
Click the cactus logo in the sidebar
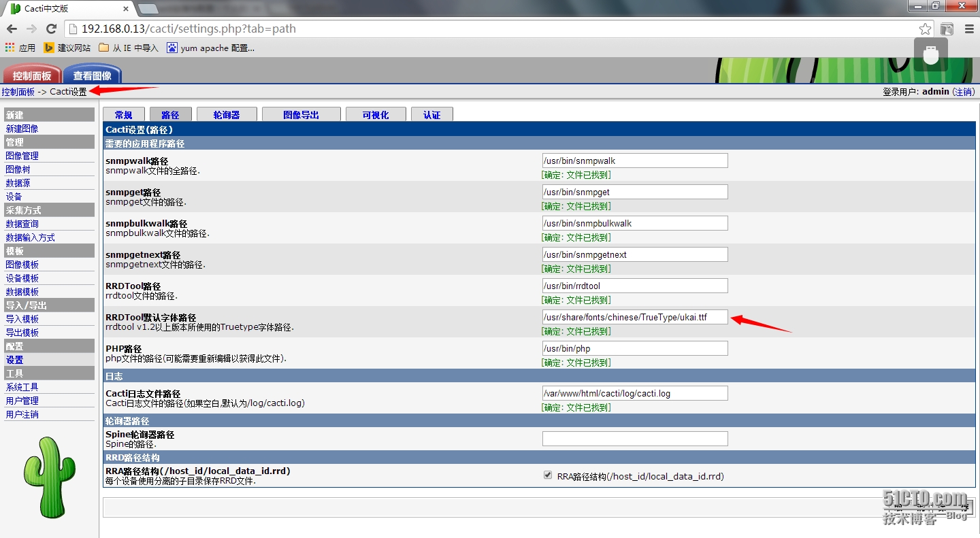(x=50, y=476)
